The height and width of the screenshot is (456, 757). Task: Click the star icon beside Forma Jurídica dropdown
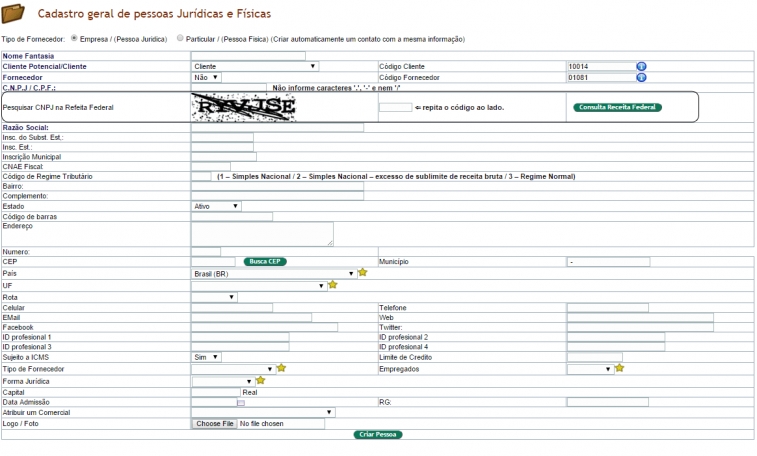pos(261,380)
